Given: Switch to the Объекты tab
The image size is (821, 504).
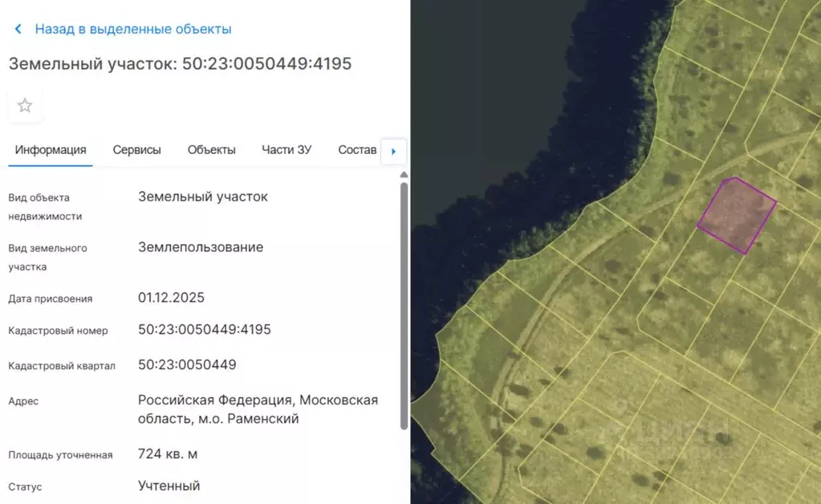Looking at the screenshot, I should [x=211, y=149].
